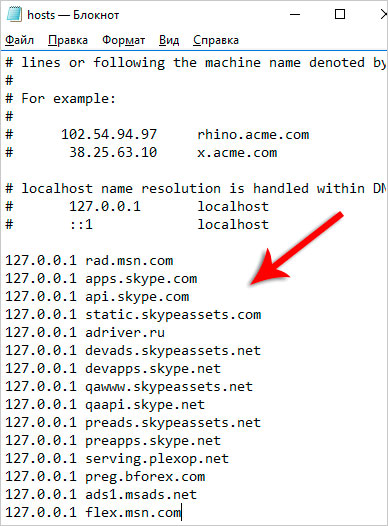Minimize the Notepad window

[295, 14]
